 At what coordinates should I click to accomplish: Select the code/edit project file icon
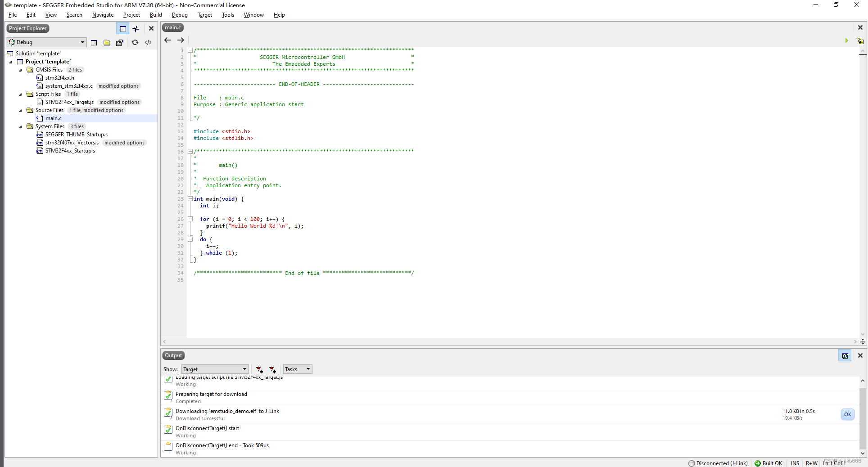[x=148, y=42]
